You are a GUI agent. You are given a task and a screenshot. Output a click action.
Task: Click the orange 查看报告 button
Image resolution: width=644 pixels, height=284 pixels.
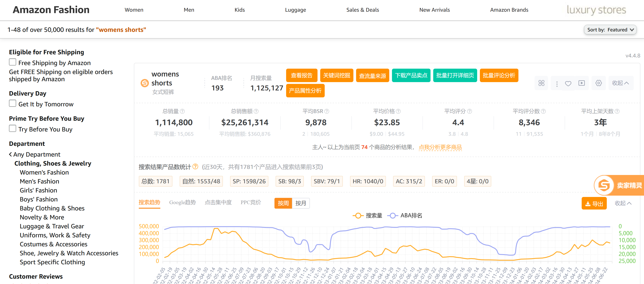pyautogui.click(x=302, y=75)
